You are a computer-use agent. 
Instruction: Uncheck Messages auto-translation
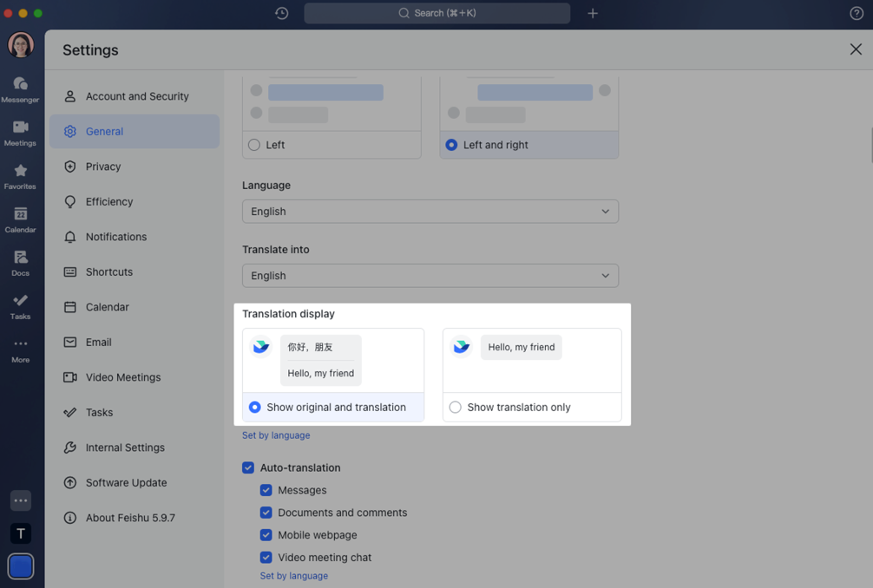click(266, 490)
